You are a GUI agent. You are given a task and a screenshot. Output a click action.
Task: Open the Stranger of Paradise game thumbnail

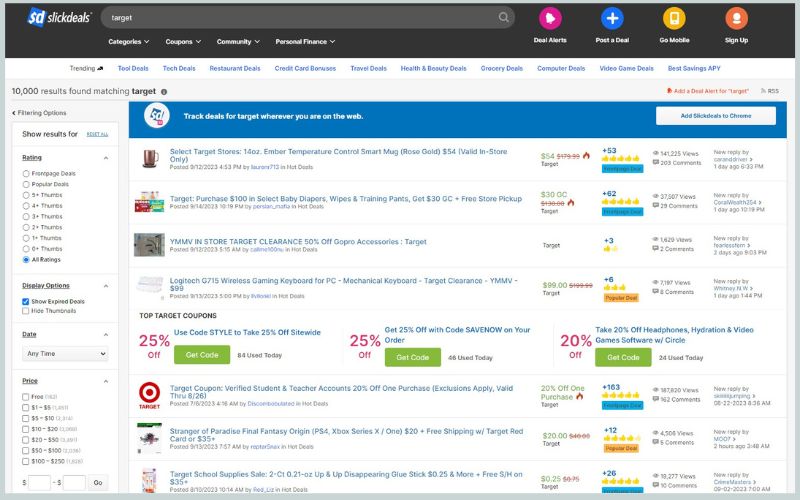(149, 438)
